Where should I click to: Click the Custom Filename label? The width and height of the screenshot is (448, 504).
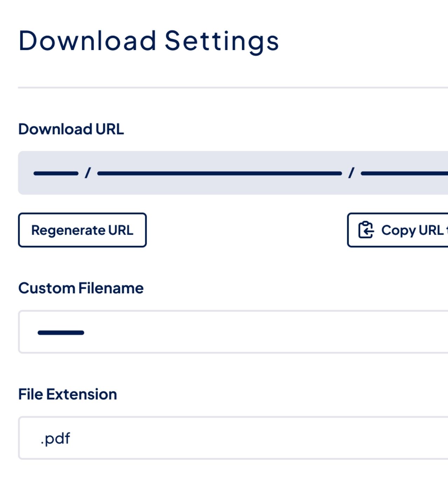(x=81, y=288)
